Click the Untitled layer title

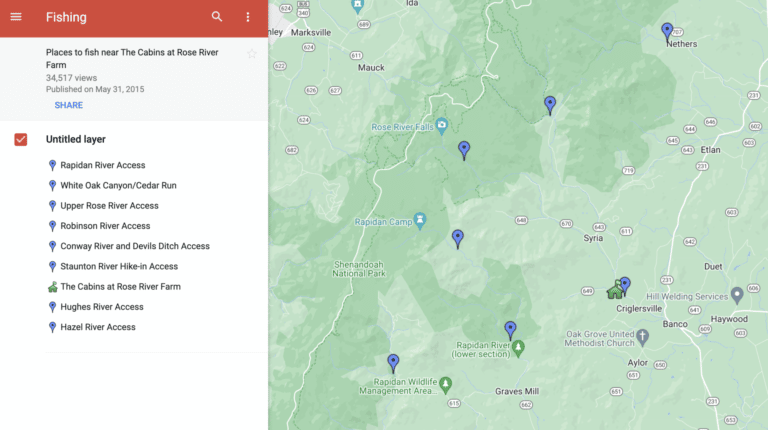pos(76,140)
